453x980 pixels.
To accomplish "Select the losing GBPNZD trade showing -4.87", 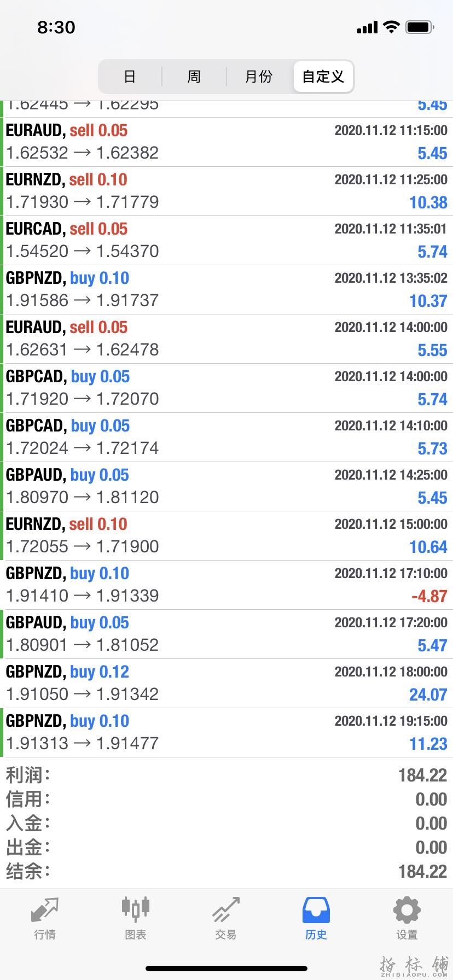I will (226, 585).
